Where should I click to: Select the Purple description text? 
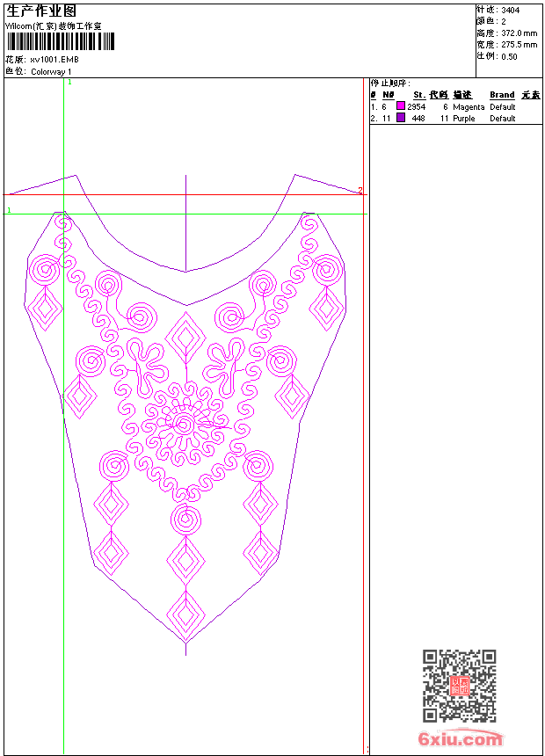tap(464, 118)
